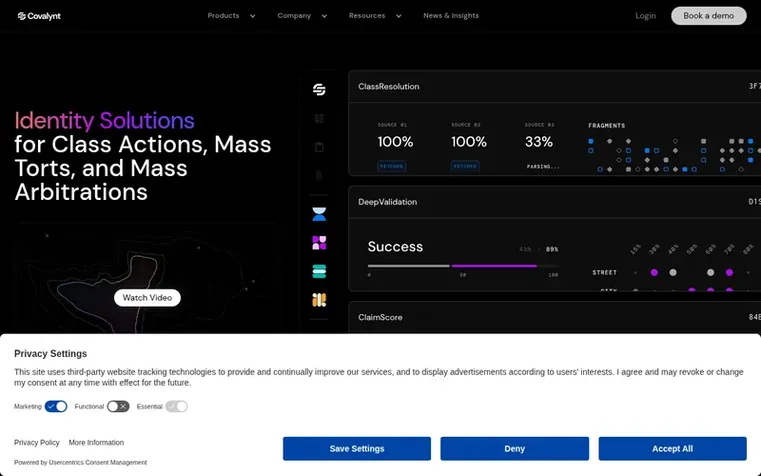This screenshot has width=761, height=476.
Task: Click the ClaimScore panel title
Action: click(380, 317)
